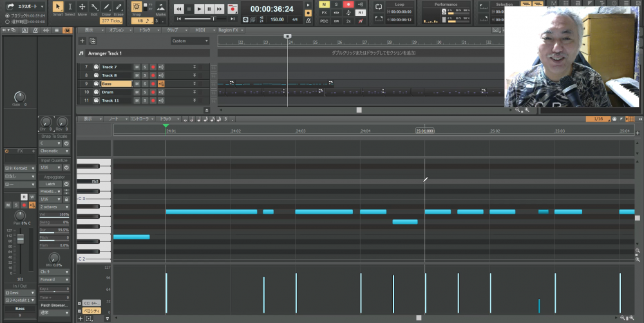Image resolution: width=644 pixels, height=323 pixels.
Task: Expand the 2 octaves arpeggiator dropdown
Action: (54, 207)
